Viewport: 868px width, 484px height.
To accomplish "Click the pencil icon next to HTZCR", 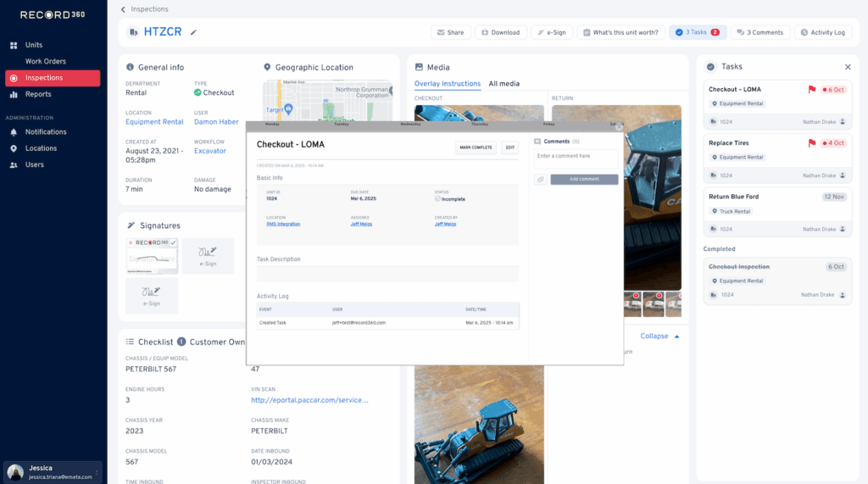I will 193,32.
